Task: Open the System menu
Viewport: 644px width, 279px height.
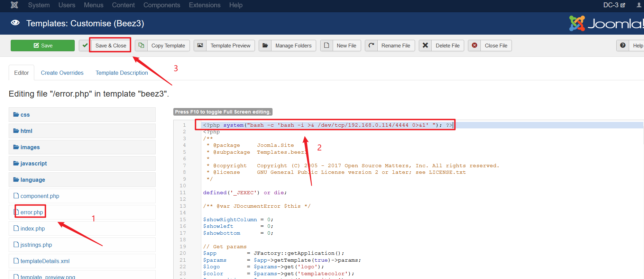Action: (39, 5)
